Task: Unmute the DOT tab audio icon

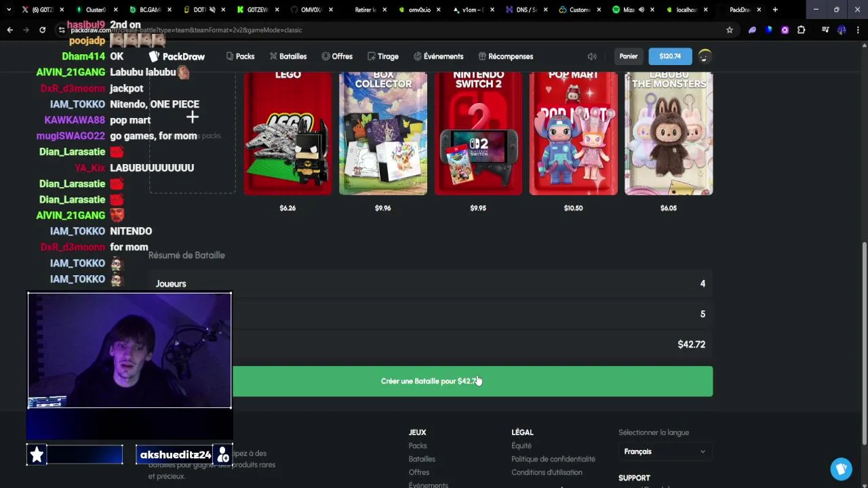Action: [212, 9]
